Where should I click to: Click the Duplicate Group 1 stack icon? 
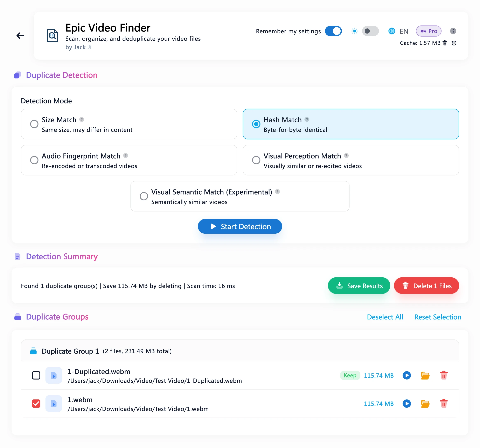coord(33,351)
